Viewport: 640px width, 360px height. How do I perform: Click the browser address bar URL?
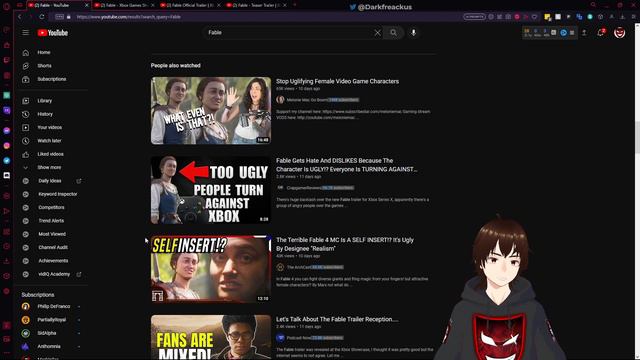coord(129,17)
